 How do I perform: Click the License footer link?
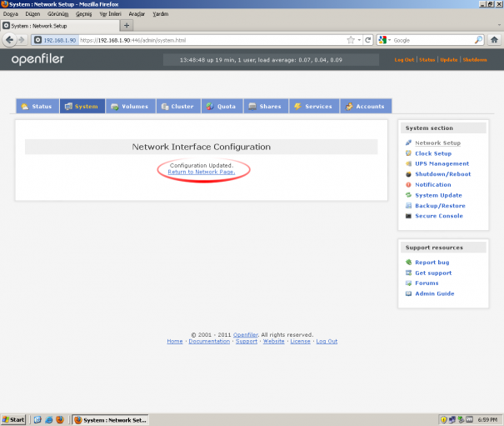[x=300, y=341]
